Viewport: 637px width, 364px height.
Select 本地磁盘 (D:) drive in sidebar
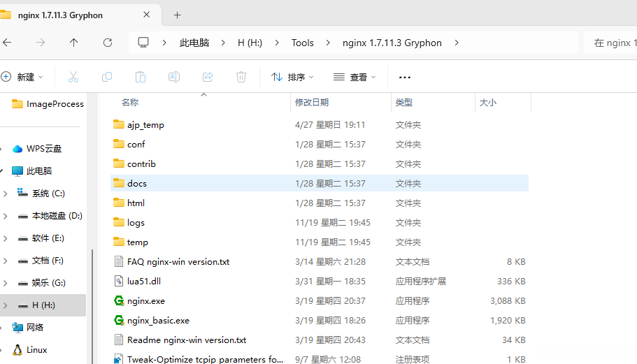coord(50,215)
